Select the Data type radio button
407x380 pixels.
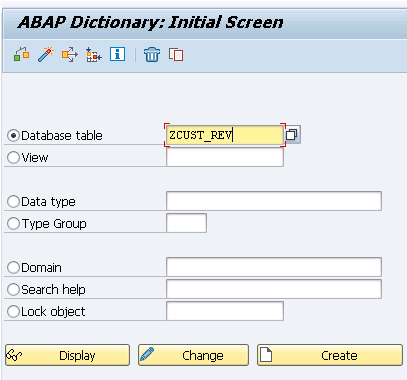click(13, 202)
